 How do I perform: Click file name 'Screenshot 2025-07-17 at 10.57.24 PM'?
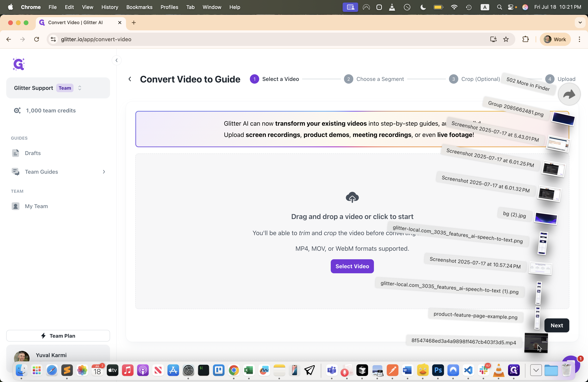tap(475, 263)
